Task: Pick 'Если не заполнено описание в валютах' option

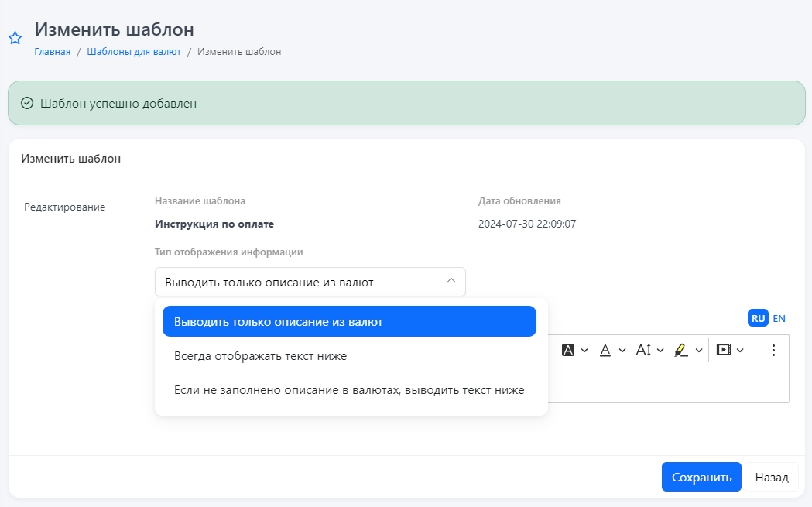Action: (349, 390)
